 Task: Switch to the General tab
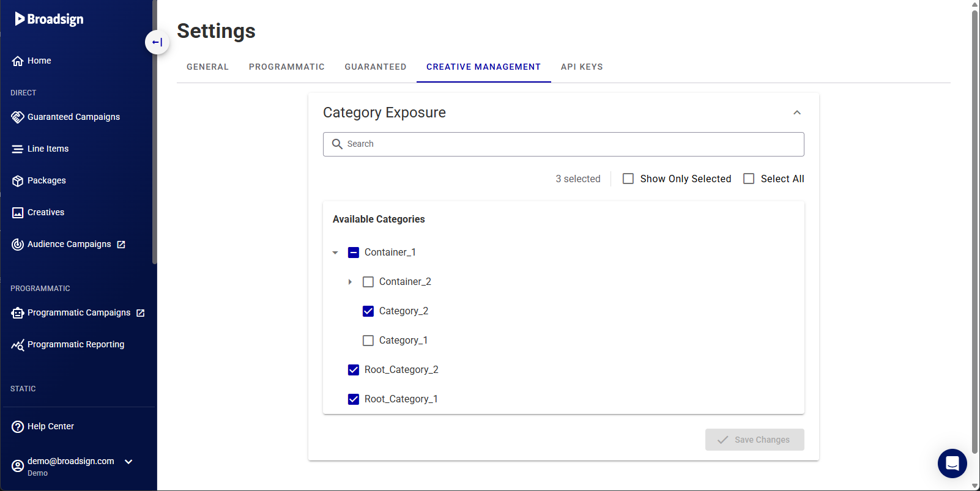click(208, 67)
